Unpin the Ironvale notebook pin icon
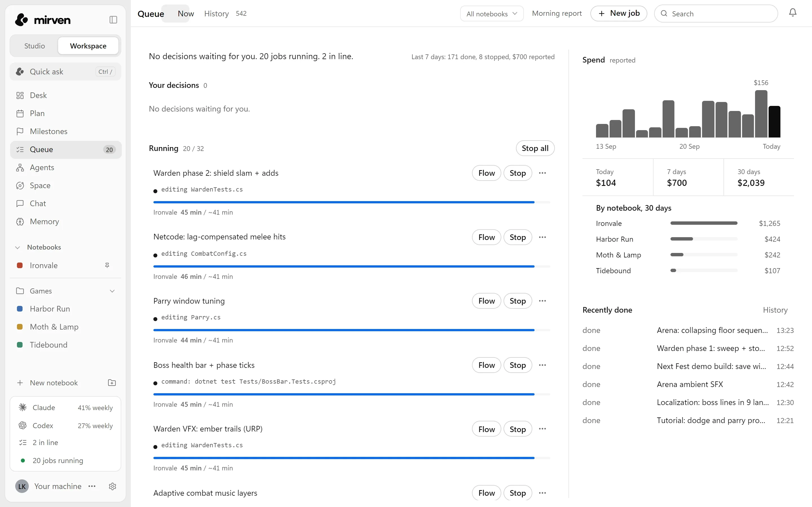This screenshot has width=812, height=507. click(107, 265)
